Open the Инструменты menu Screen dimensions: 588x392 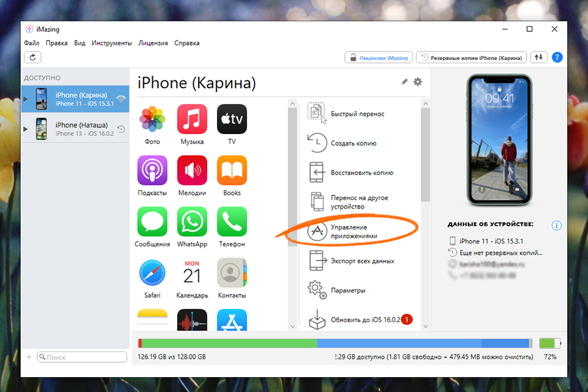(x=112, y=42)
